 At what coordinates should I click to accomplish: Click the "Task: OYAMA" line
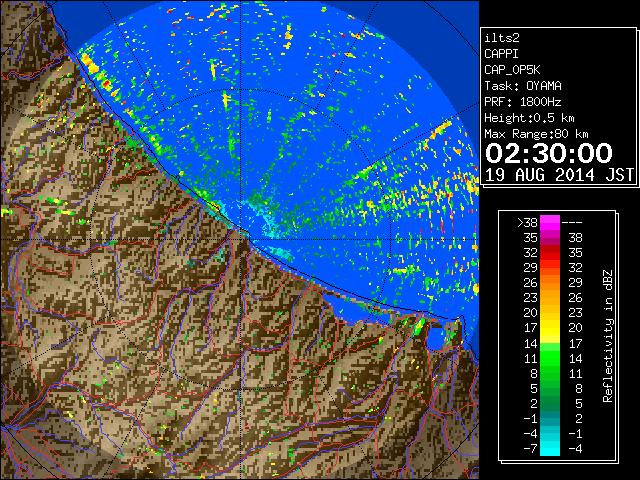[523, 86]
